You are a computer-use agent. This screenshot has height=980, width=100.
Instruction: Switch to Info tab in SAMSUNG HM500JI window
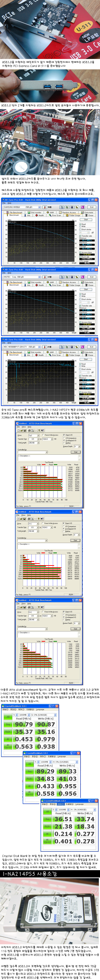pyautogui.click(x=27, y=215)
